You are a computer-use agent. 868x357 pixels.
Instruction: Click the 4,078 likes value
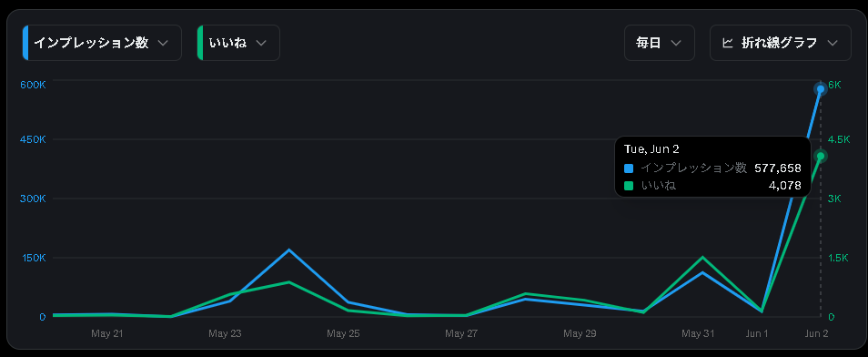pos(784,186)
